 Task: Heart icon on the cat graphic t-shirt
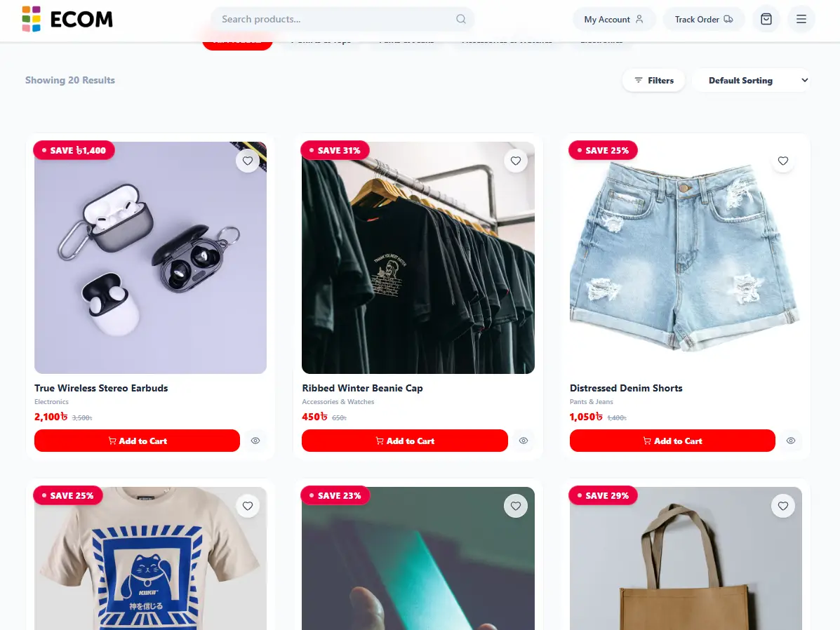pos(248,506)
